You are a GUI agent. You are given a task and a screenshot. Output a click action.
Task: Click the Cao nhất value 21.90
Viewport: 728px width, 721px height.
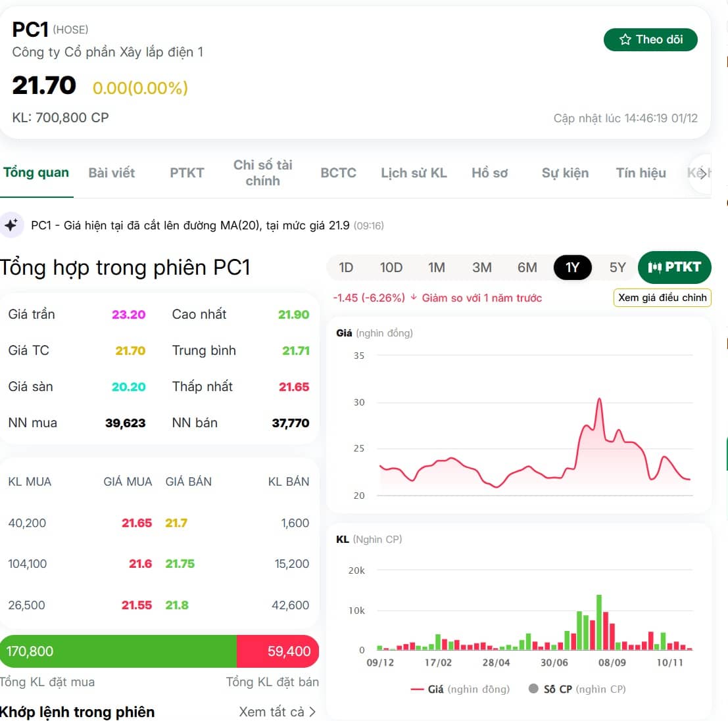[293, 315]
